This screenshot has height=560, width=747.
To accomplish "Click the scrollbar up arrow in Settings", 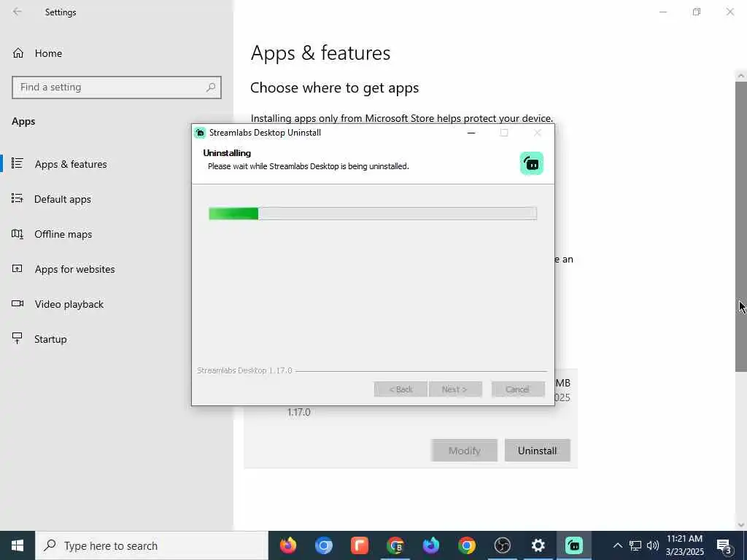I will [741, 76].
